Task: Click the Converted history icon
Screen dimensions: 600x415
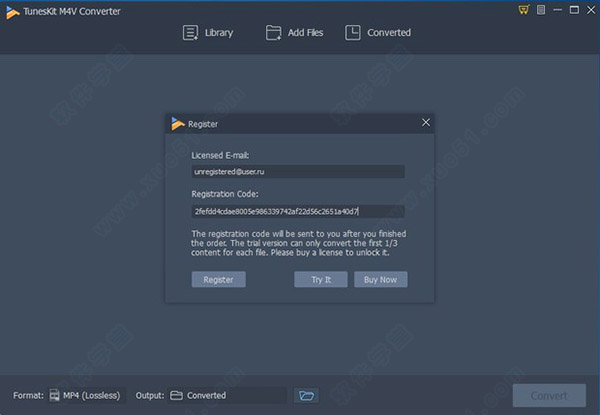Action: click(x=353, y=33)
